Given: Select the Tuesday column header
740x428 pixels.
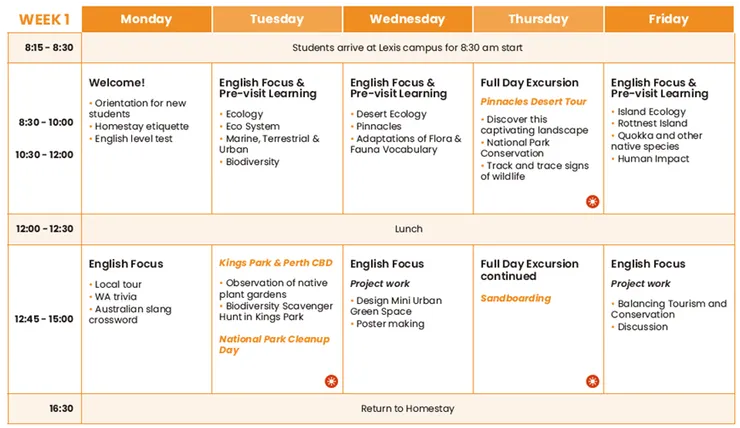Looking at the screenshot, I should pos(277,19).
